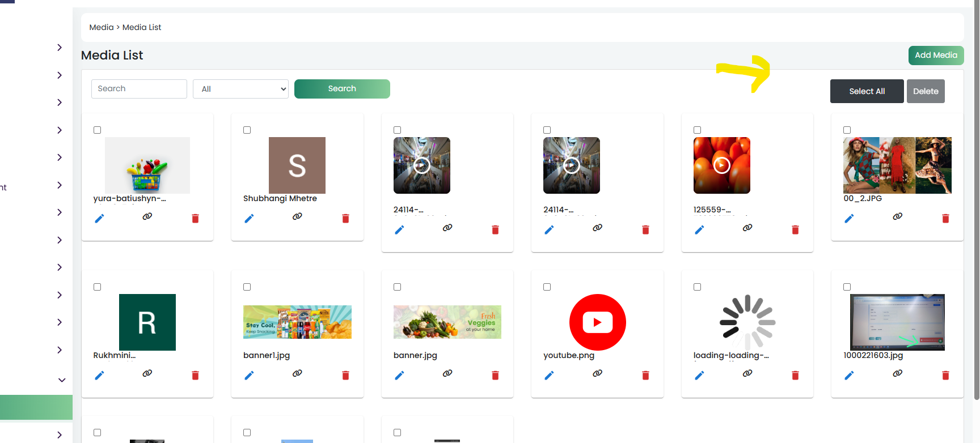The width and height of the screenshot is (980, 443).
Task: Open the Fresh Veggies banner.jpg thumbnail
Action: click(447, 322)
